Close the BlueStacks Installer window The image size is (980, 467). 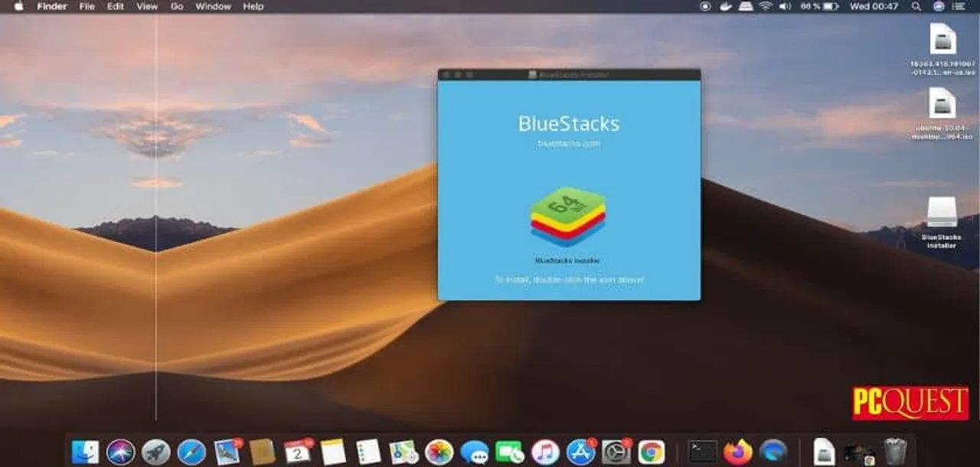tap(446, 75)
